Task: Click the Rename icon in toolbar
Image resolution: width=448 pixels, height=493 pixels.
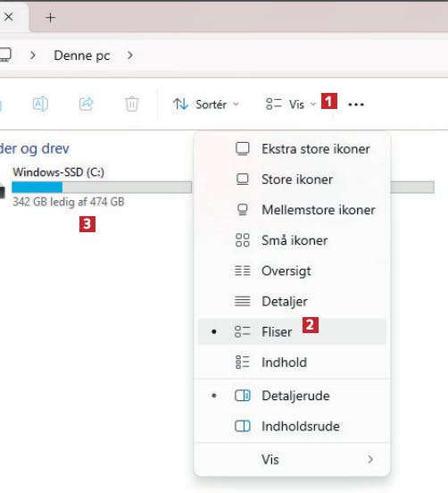Action: click(40, 104)
